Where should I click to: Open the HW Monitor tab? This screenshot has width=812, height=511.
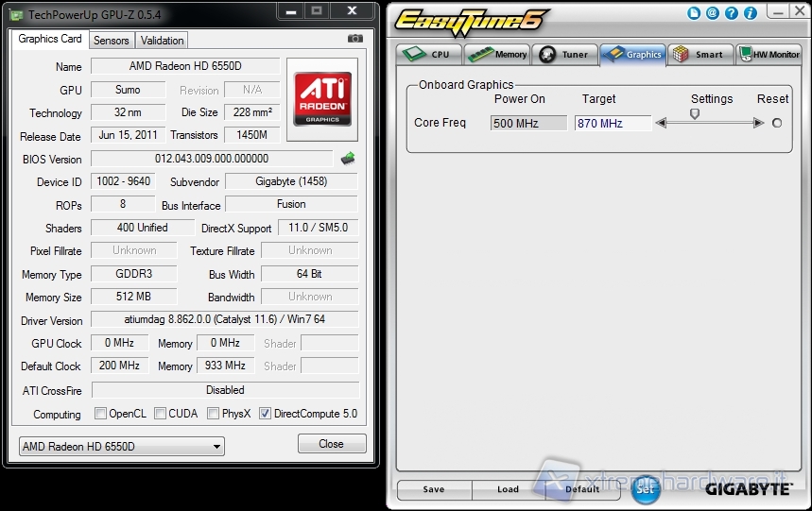pyautogui.click(x=769, y=55)
